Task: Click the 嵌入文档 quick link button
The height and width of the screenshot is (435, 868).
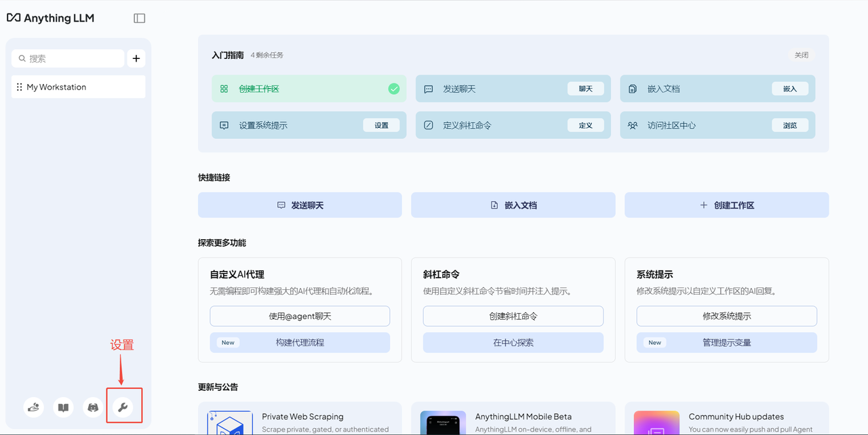Action: [x=513, y=205]
